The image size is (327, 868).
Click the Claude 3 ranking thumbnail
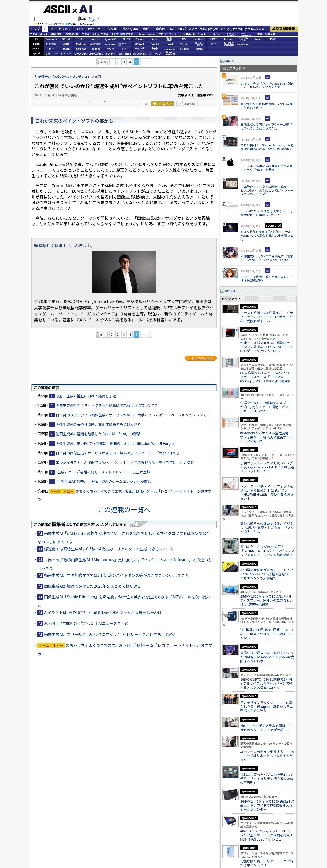(230, 79)
